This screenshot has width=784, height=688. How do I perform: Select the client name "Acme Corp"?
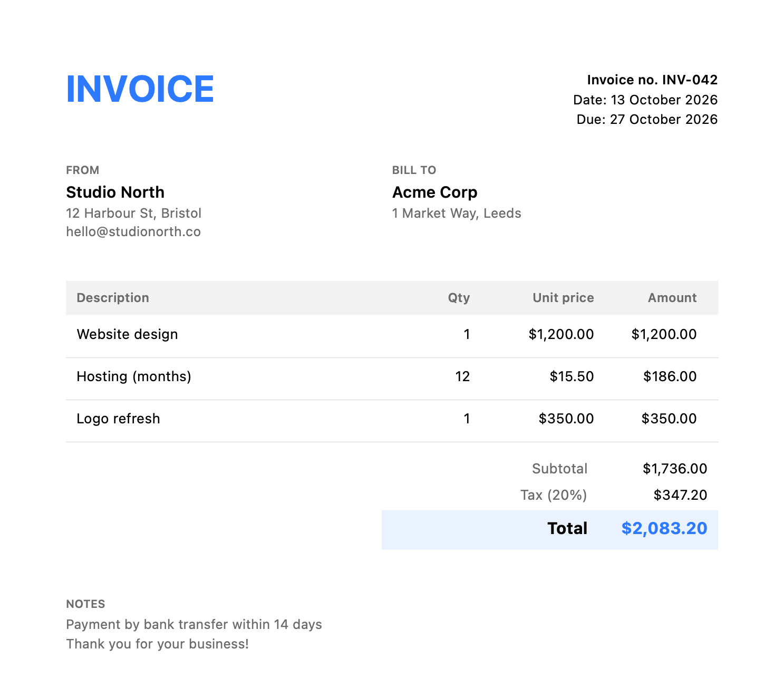click(x=434, y=192)
